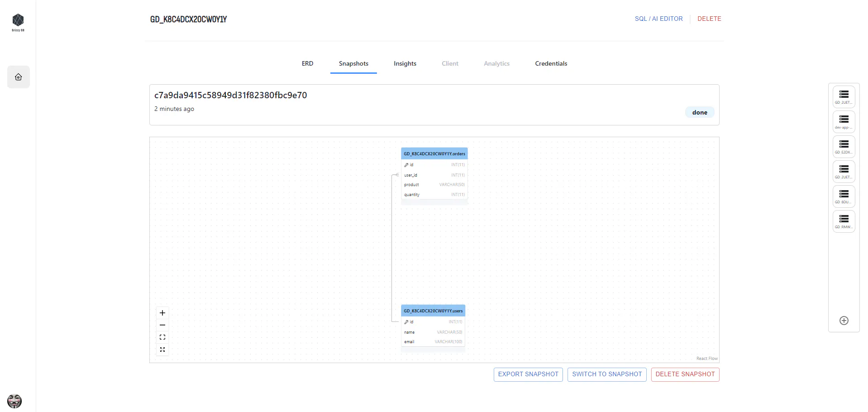Click the red DELETE database link
Viewport: 868px width, 412px height.
709,19
